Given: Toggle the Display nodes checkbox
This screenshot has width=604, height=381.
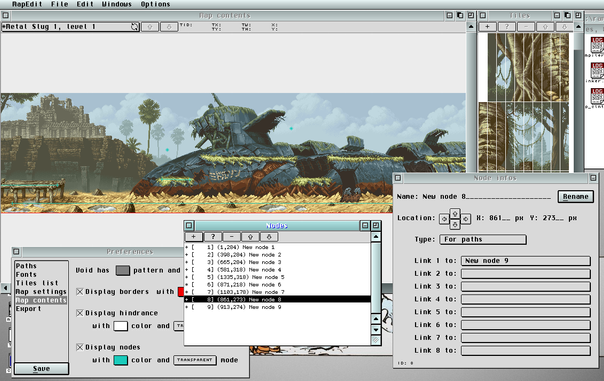Looking at the screenshot, I should coord(80,347).
